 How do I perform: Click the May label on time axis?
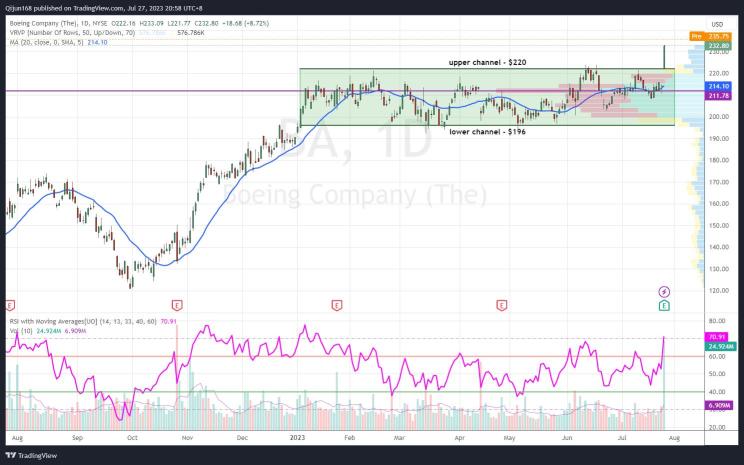click(x=509, y=438)
